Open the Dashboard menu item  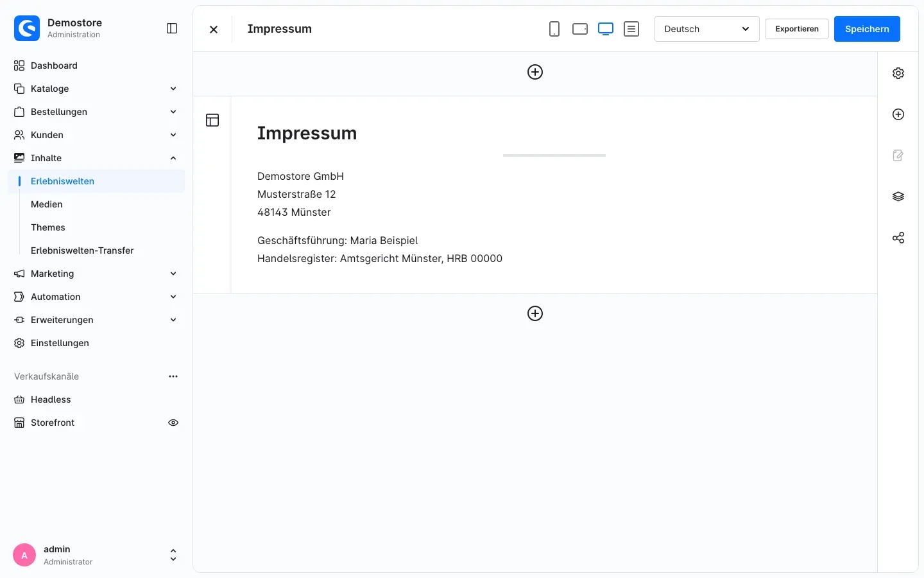pyautogui.click(x=96, y=66)
